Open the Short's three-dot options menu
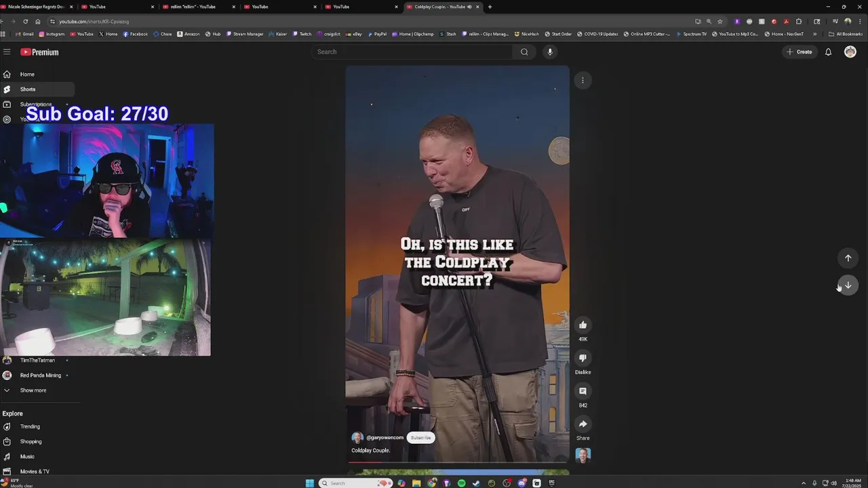 [x=583, y=80]
